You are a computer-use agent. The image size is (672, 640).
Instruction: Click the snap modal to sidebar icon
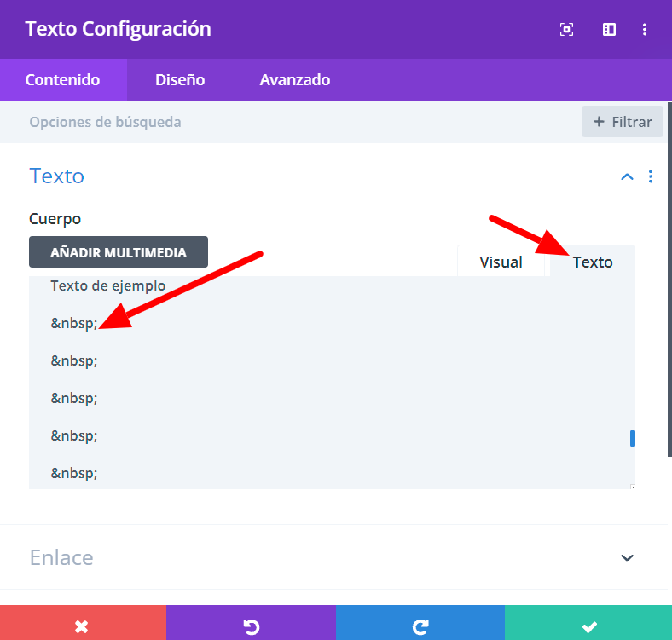click(x=609, y=29)
